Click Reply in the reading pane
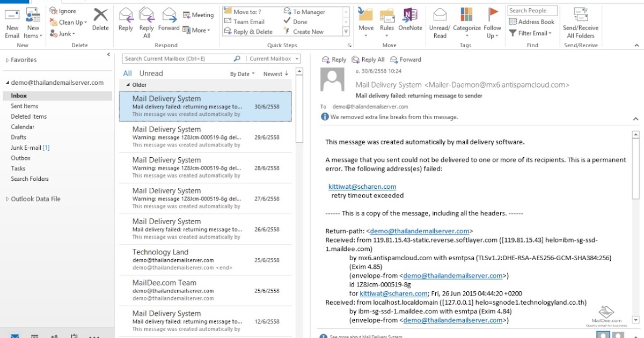Screen dimensions: 644x338 (333, 60)
